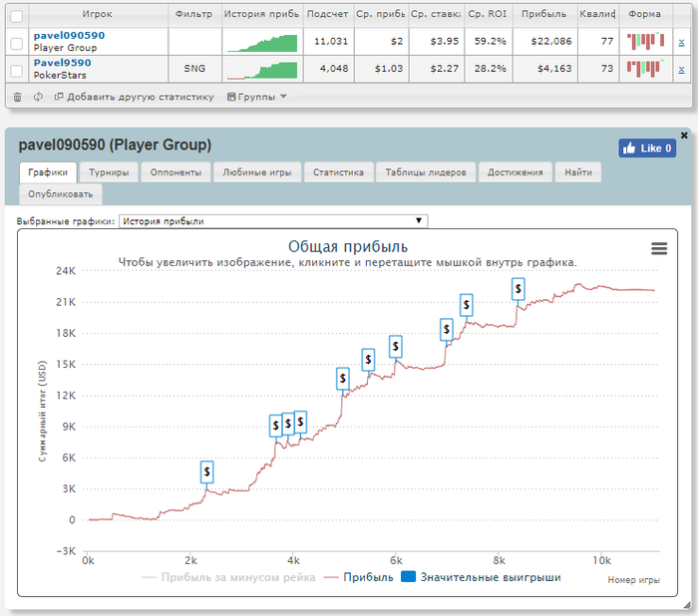
Task: Toggle the Прибыль legend series
Action: click(x=359, y=577)
